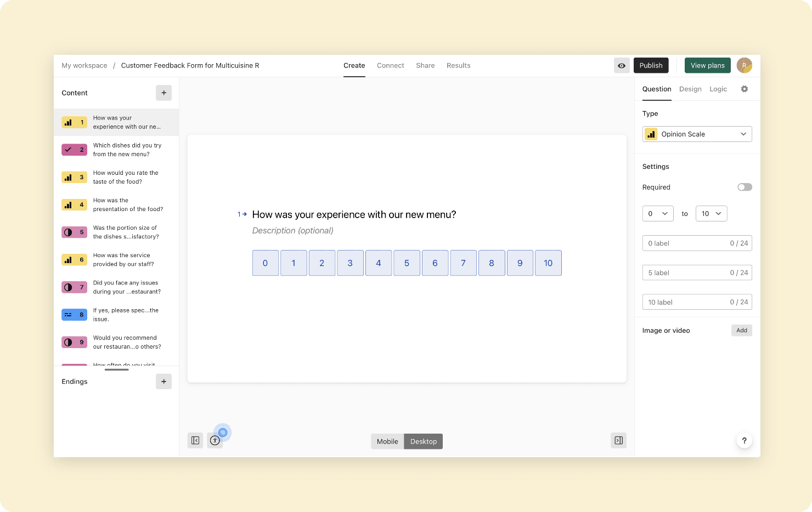812x512 pixels.
Task: Switch to the Design tab
Action: (690, 89)
